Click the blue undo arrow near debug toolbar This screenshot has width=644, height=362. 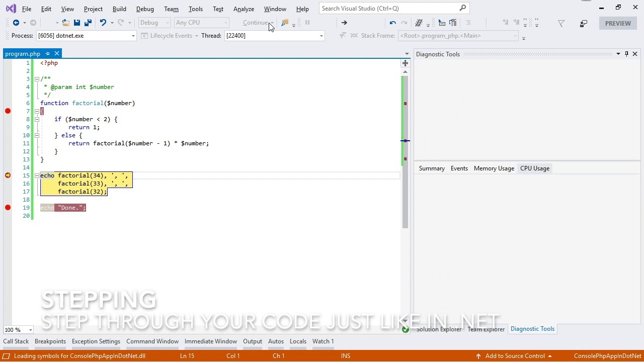(393, 23)
